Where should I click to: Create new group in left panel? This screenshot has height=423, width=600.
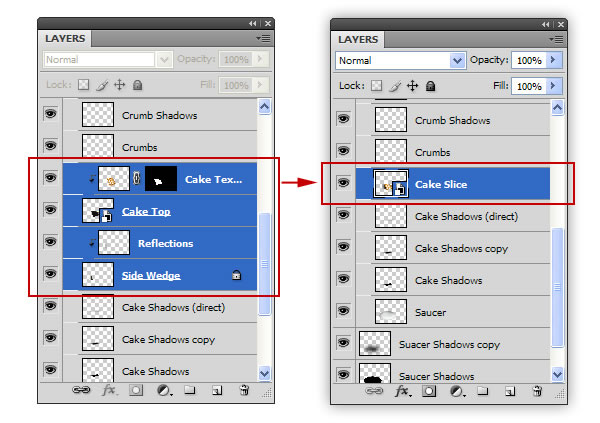190,390
